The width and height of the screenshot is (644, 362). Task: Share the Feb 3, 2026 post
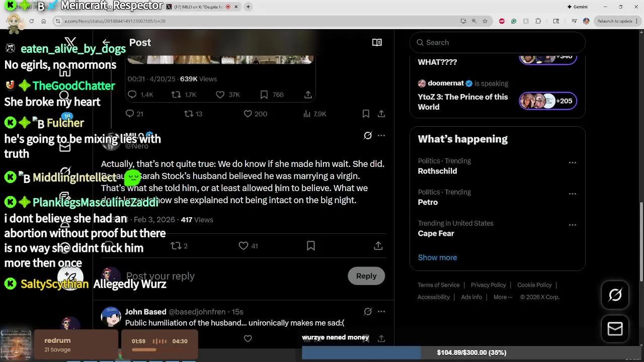378,246
